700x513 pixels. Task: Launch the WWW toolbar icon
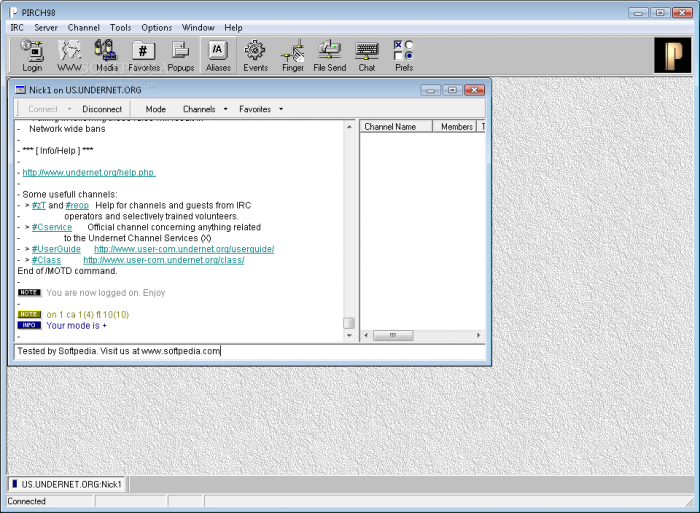point(69,56)
